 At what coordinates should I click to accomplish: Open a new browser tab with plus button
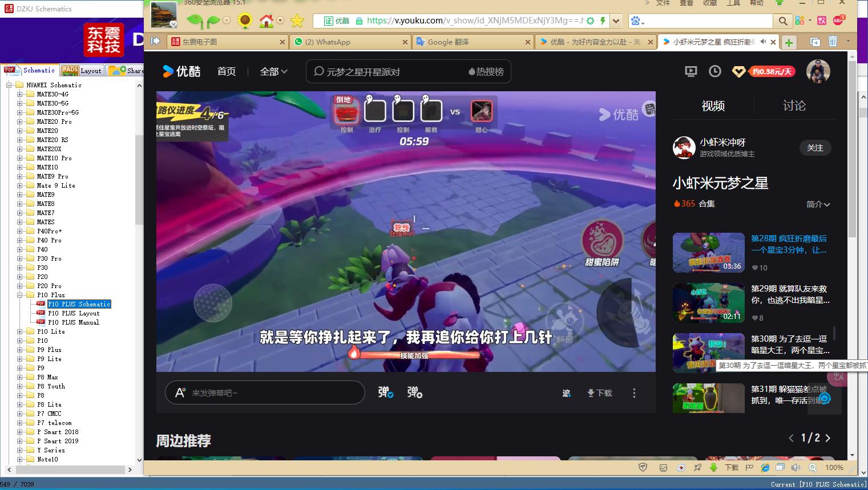coord(789,42)
